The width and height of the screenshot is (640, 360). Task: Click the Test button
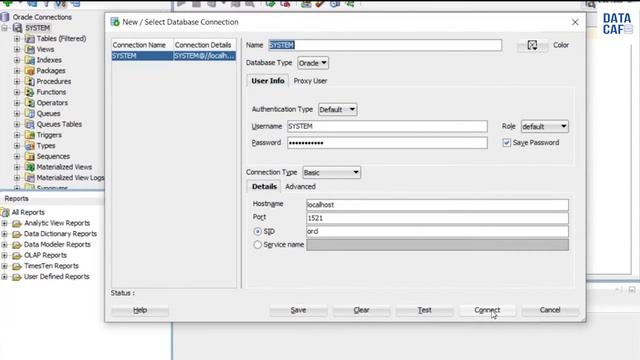424,310
